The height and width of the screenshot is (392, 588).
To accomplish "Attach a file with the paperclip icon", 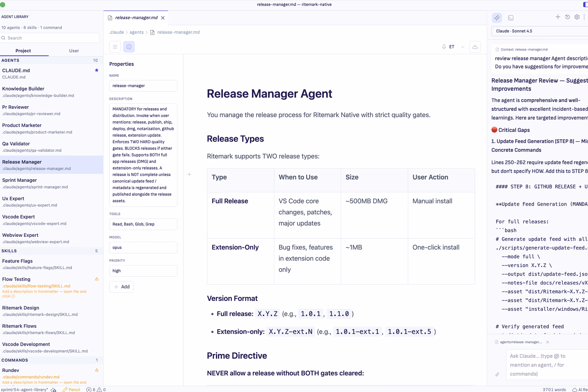I will (x=497, y=374).
